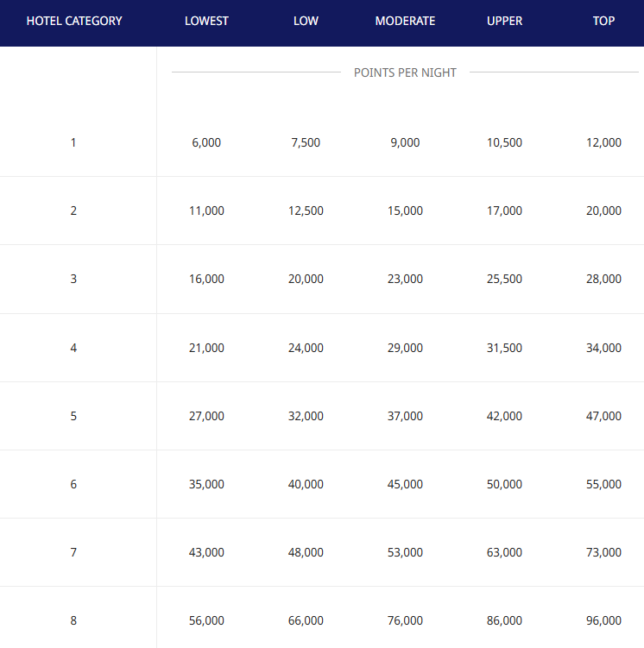Click the 27,000 points cell
644x648 pixels.
click(x=206, y=416)
